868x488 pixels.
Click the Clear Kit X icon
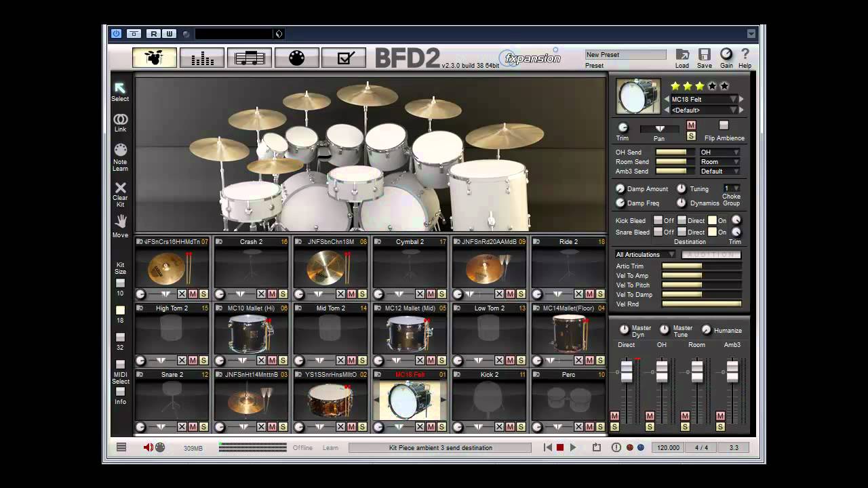(x=120, y=188)
